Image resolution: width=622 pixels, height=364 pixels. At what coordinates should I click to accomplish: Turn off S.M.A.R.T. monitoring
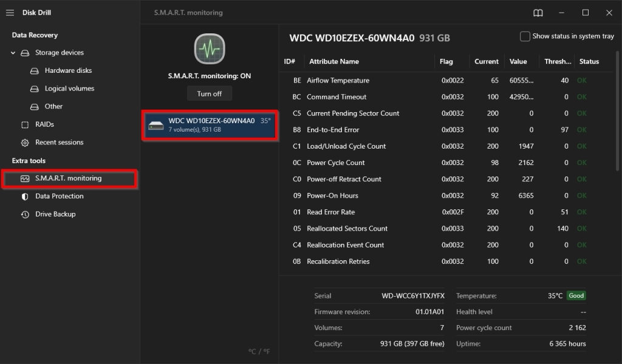tap(209, 93)
